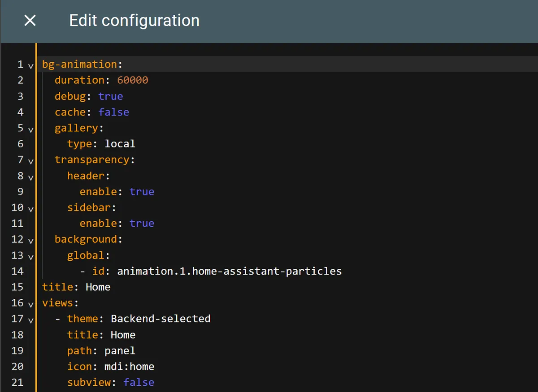
Task: Click the views key on line 16
Action: (x=58, y=303)
